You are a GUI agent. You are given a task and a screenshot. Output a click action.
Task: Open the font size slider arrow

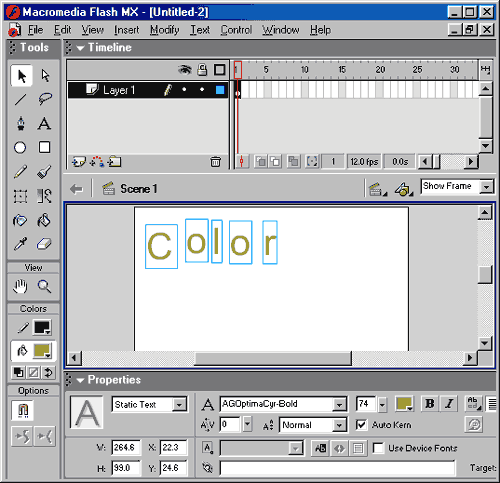[382, 405]
